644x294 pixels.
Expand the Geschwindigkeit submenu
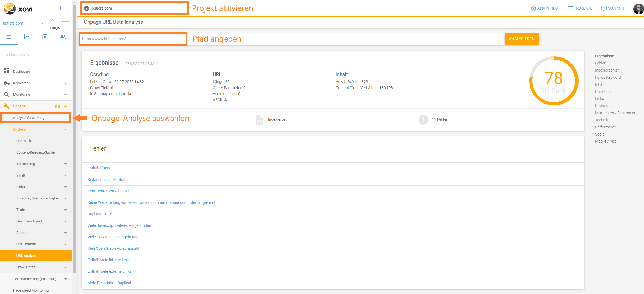click(x=65, y=221)
